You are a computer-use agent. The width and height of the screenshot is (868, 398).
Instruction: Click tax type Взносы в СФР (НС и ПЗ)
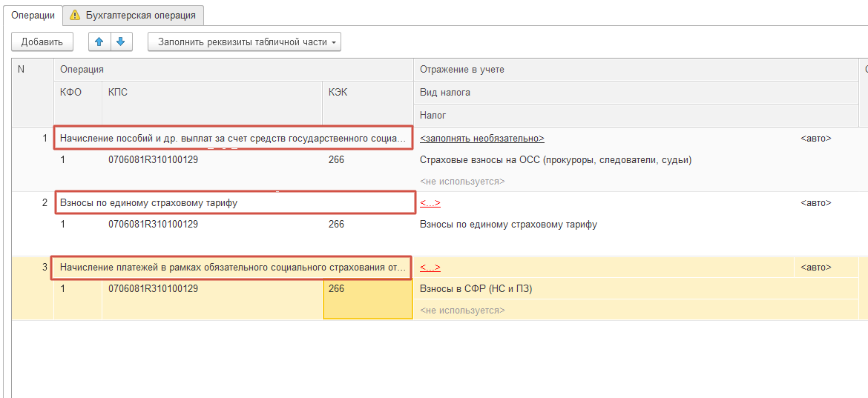click(x=476, y=289)
